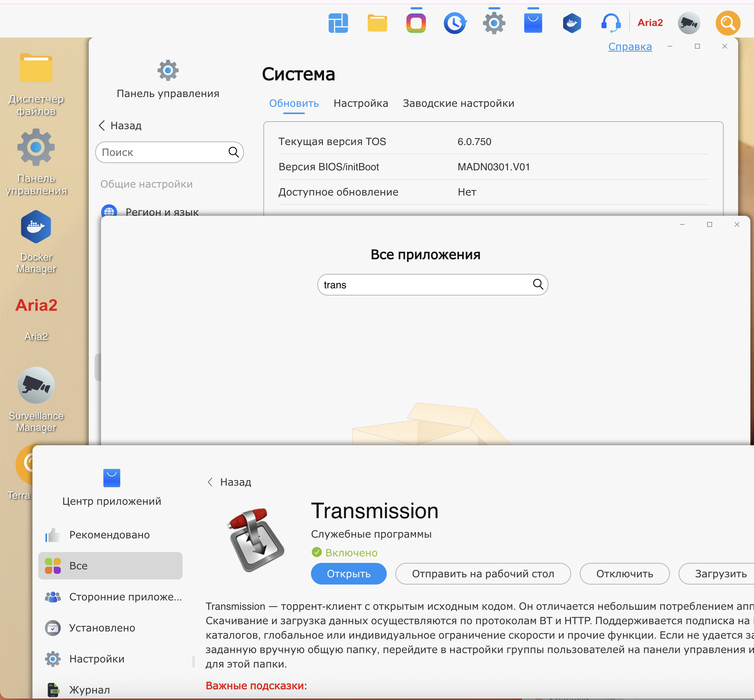Switch to the Настройка tab

(x=360, y=104)
